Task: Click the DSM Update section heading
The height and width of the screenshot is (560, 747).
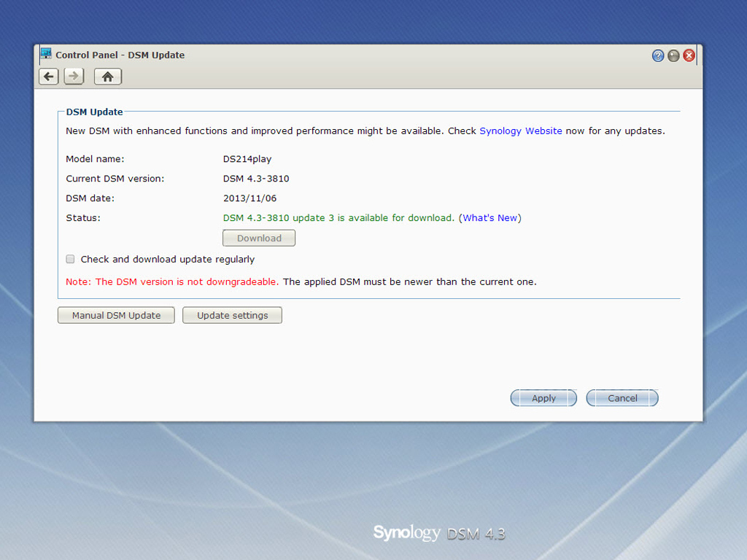Action: pyautogui.click(x=94, y=112)
